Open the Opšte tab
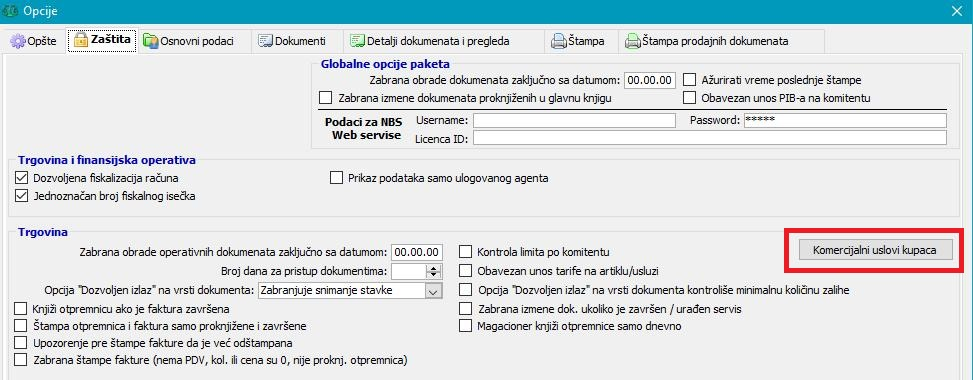The height and width of the screenshot is (380, 973). pos(34,42)
